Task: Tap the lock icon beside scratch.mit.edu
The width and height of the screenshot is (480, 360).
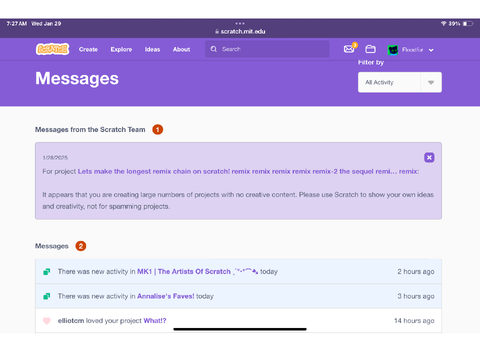Action: (x=217, y=32)
